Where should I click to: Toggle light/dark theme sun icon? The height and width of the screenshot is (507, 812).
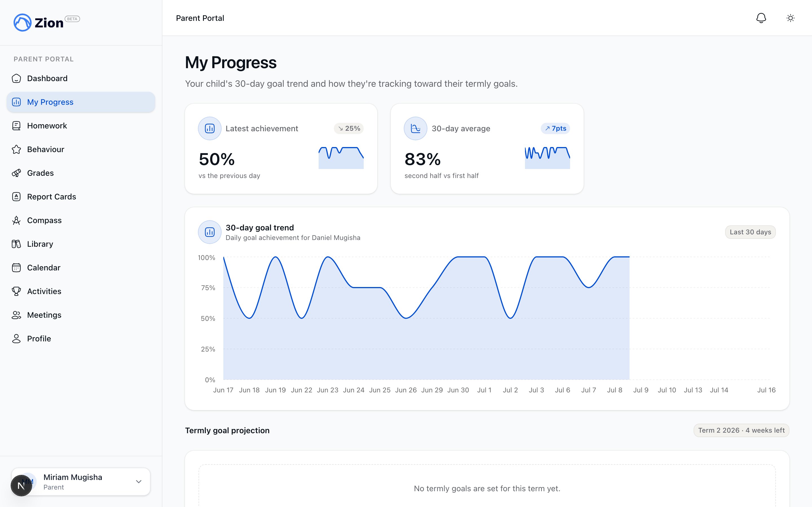[x=791, y=18]
